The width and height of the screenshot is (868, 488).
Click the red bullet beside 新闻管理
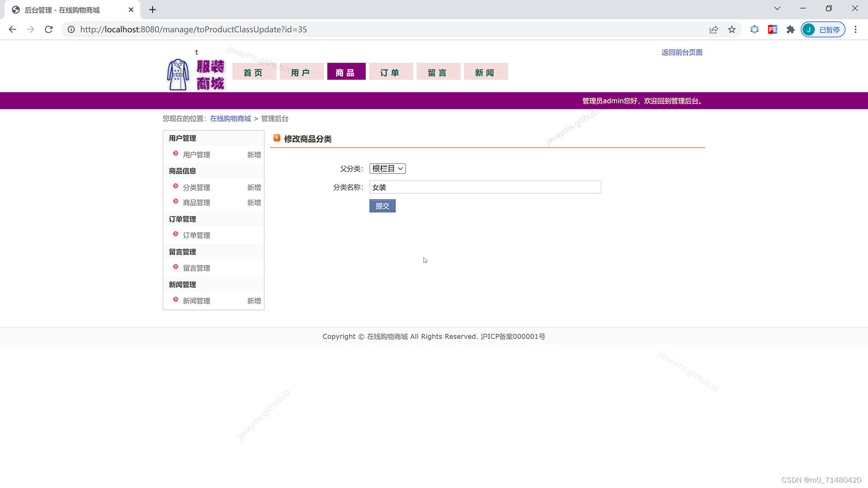click(175, 299)
